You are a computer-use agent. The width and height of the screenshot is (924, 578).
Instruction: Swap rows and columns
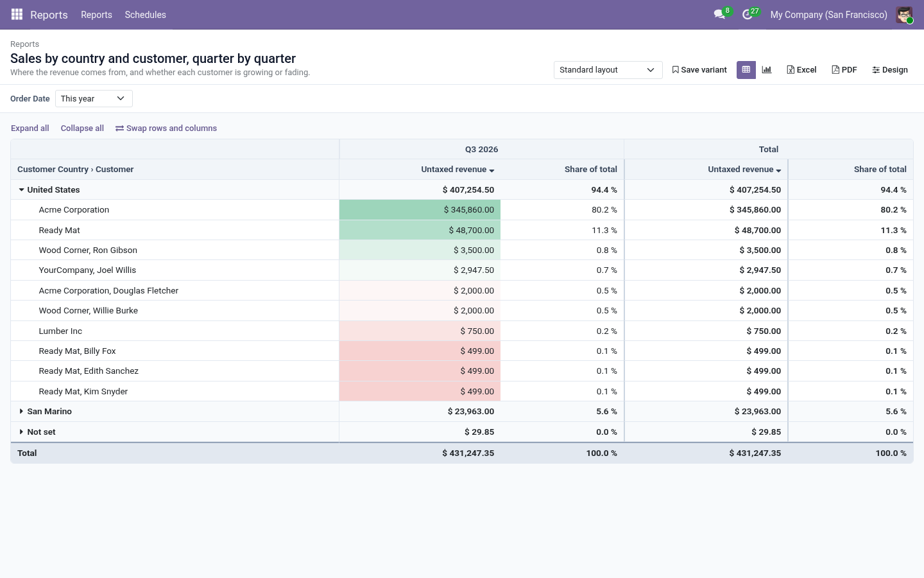[x=166, y=128]
